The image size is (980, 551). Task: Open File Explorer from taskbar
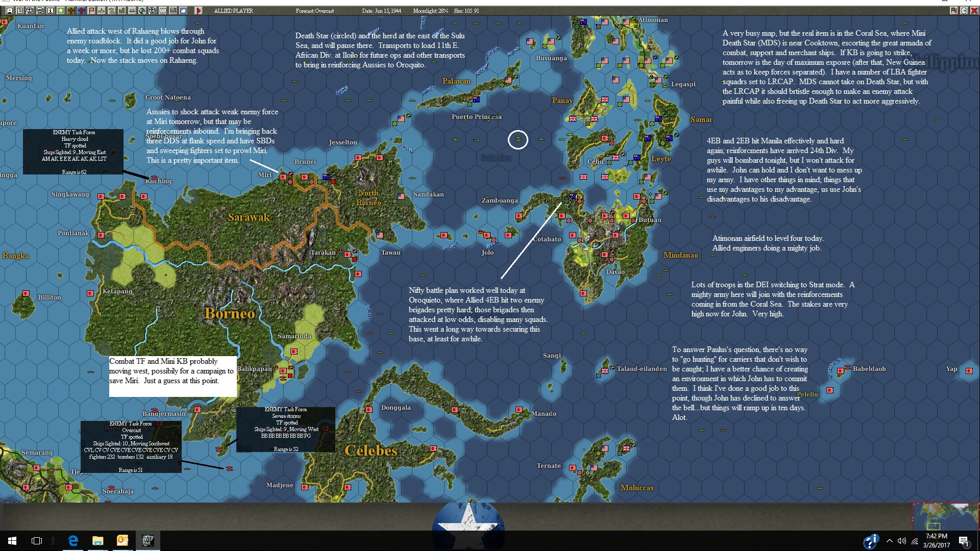[97, 541]
